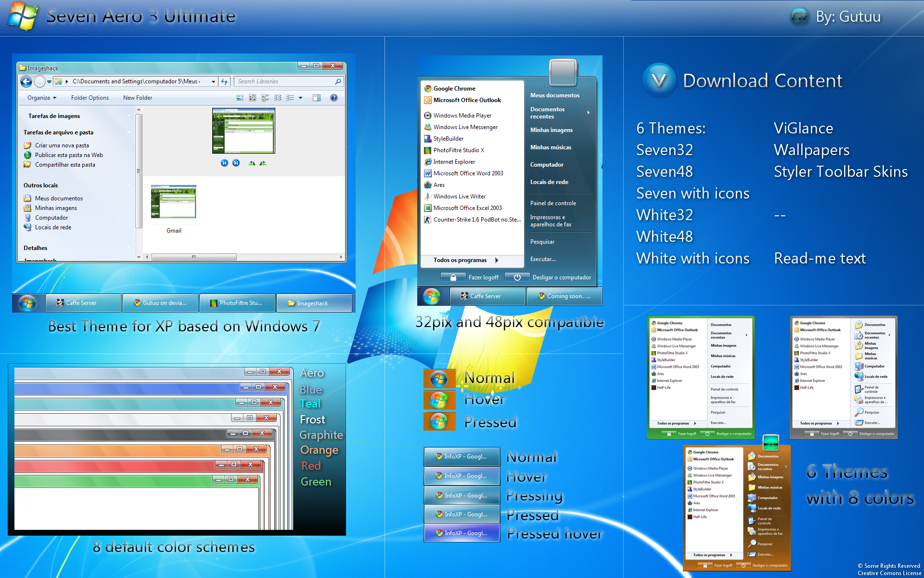
Task: Create a New Folder from the toolbar
Action: pyautogui.click(x=138, y=98)
